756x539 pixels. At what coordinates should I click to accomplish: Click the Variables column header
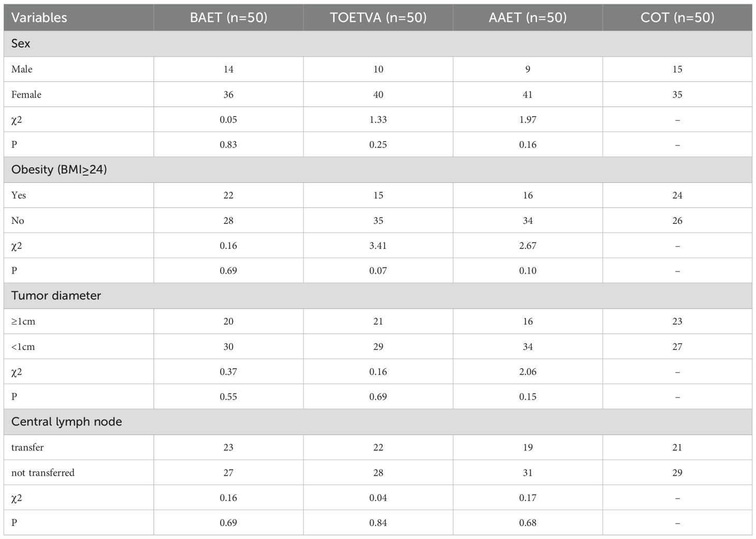point(39,18)
